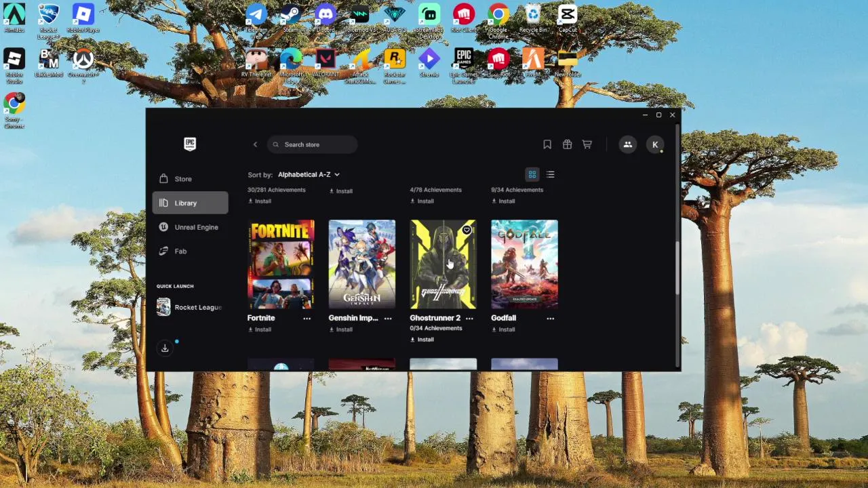Viewport: 868px width, 488px height.
Task: Click the Fortnite title text
Action: 261,318
